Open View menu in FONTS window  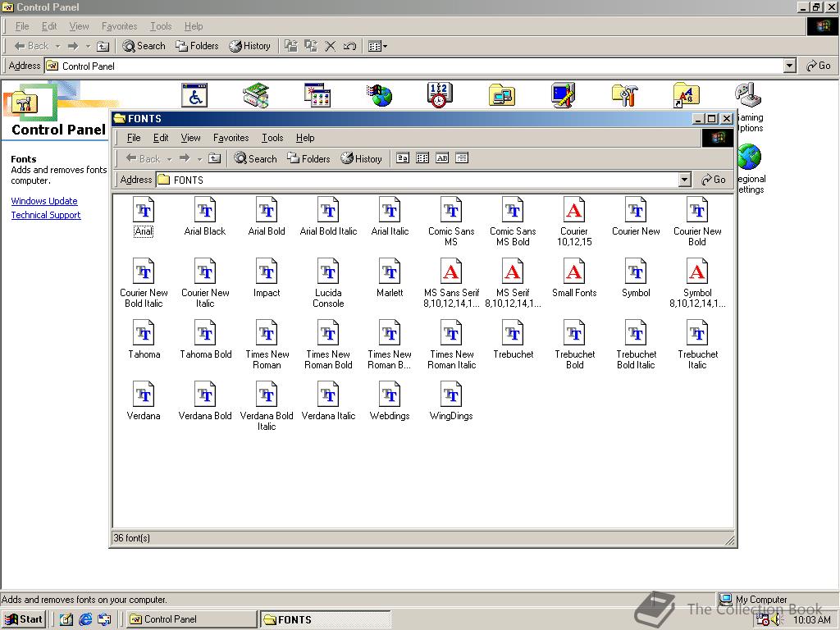tap(190, 138)
